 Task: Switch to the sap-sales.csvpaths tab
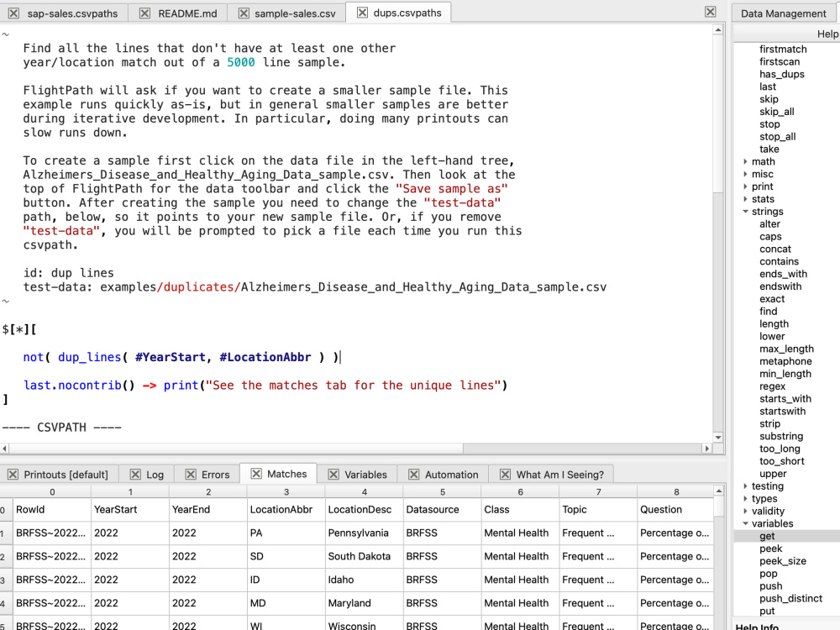pyautogui.click(x=72, y=13)
